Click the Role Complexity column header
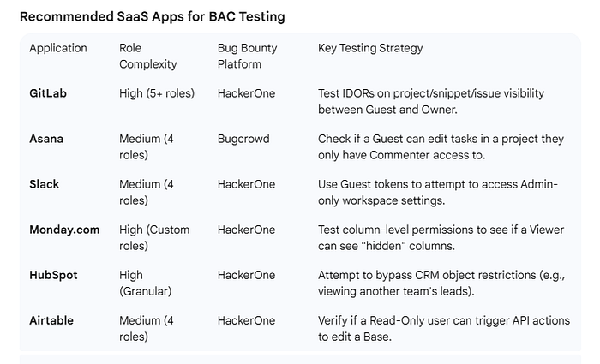This screenshot has height=364, width=600. [148, 56]
